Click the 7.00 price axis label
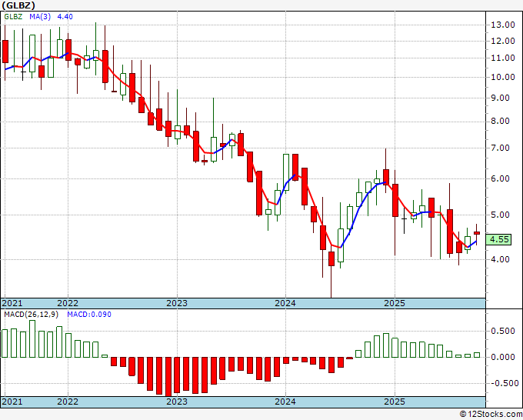The height and width of the screenshot is (420, 523). (x=501, y=148)
